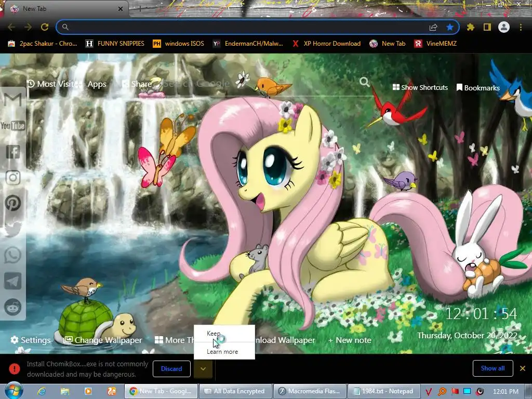
Task: Discard the ChomikBox download
Action: pyautogui.click(x=171, y=369)
